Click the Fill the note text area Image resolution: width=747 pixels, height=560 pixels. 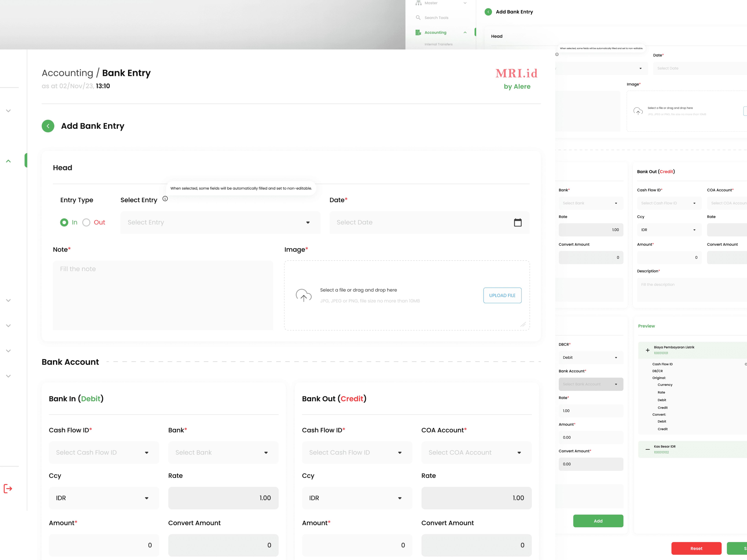pos(163,295)
